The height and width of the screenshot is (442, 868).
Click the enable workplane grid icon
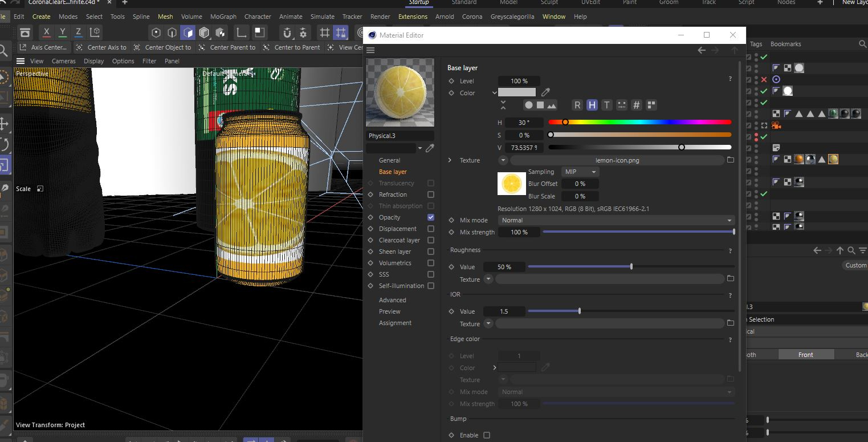[324, 33]
